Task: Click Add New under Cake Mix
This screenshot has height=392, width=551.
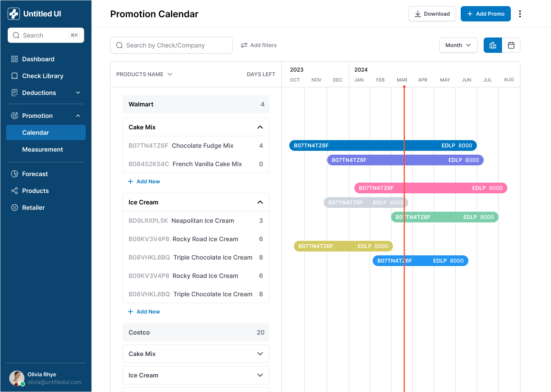Action: tap(144, 181)
